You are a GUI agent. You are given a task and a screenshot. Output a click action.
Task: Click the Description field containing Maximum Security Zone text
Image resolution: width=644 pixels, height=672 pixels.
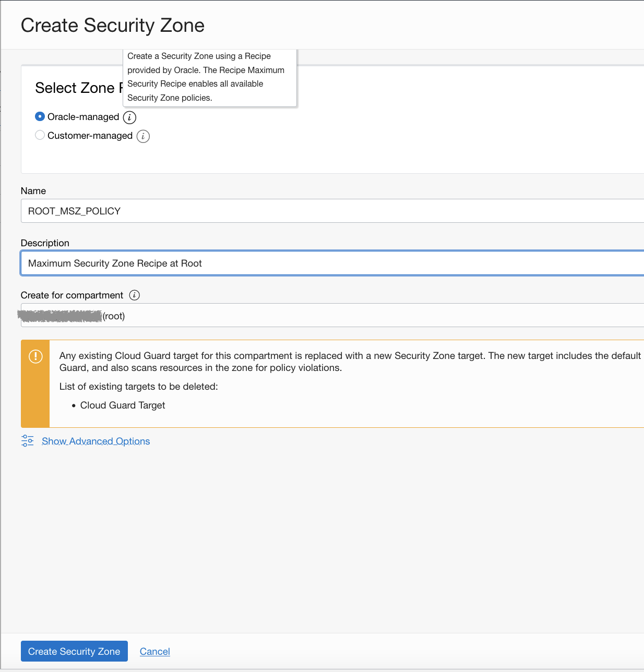click(x=209, y=263)
